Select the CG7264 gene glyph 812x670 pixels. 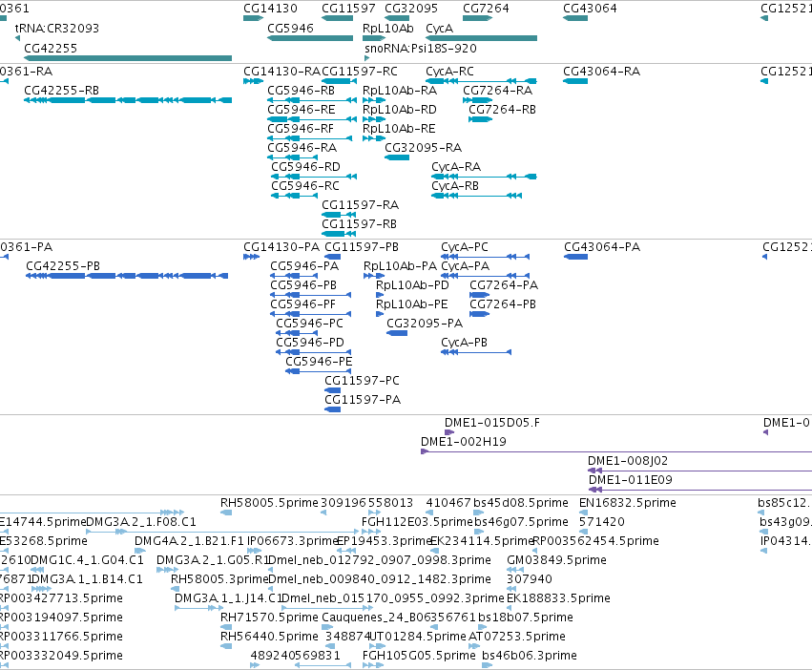pyautogui.click(x=477, y=18)
